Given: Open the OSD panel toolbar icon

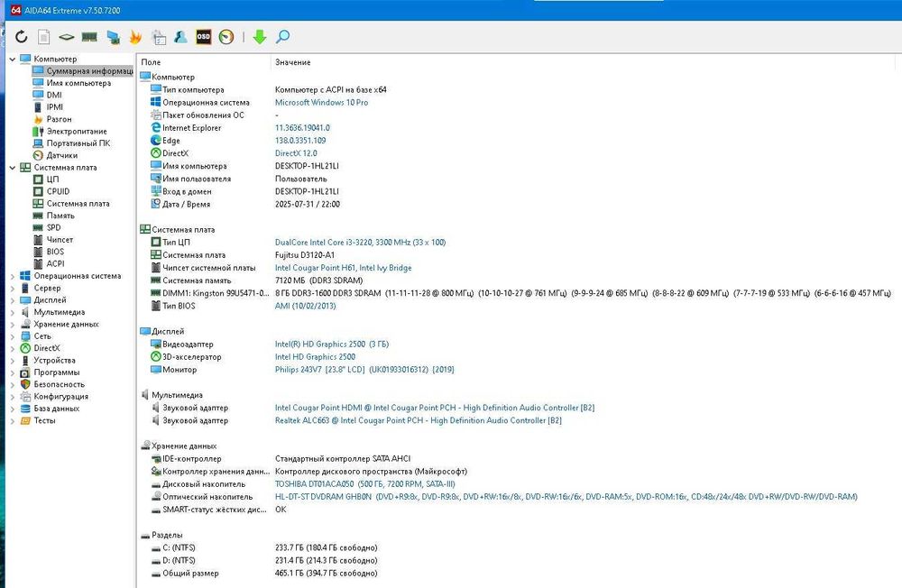Looking at the screenshot, I should pos(203,37).
